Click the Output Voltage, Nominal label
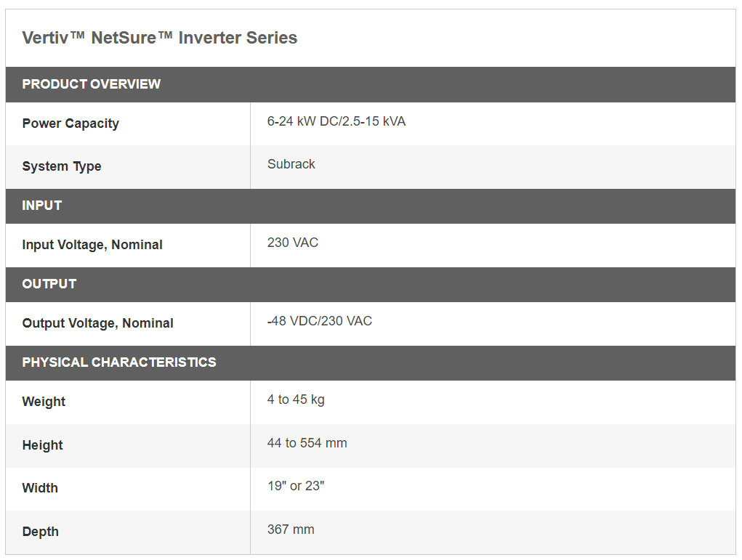Viewport: 742px width, 560px height. pyautogui.click(x=97, y=323)
